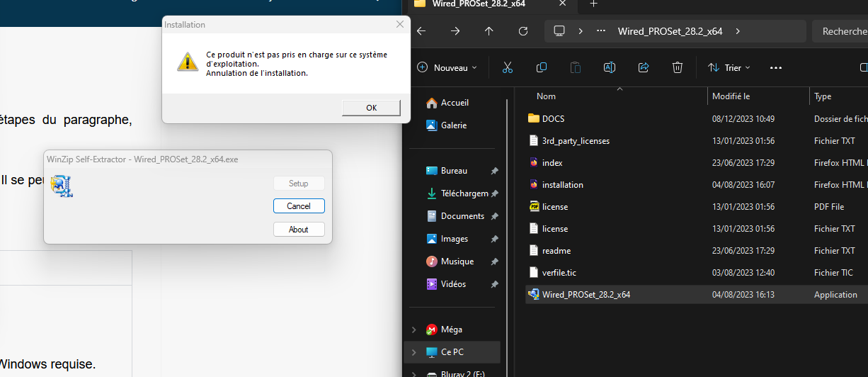Open Bureau in quick access
Image resolution: width=868 pixels, height=377 pixels.
point(454,171)
